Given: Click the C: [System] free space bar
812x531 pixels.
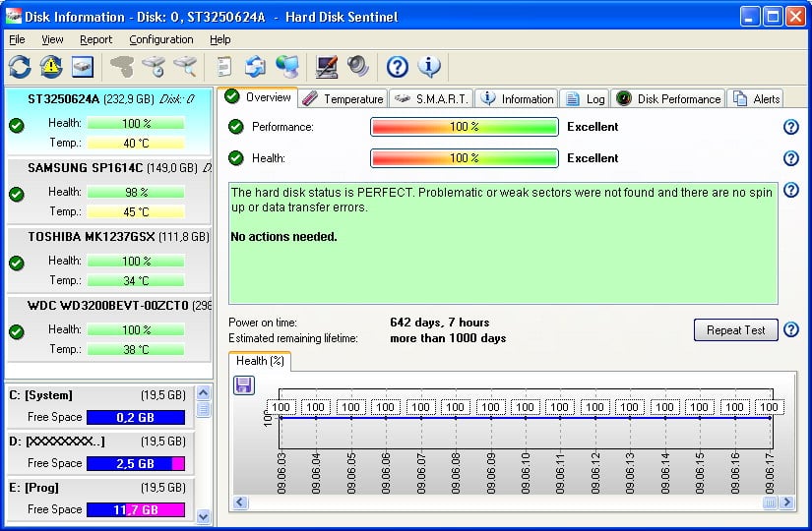Looking at the screenshot, I should (x=135, y=417).
